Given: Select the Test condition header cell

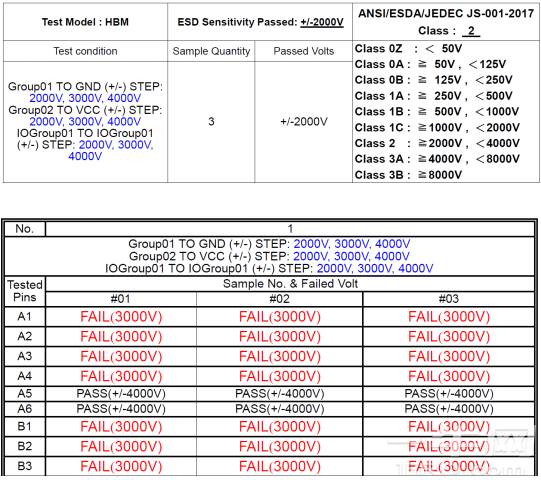Looking at the screenshot, I should click(x=85, y=51).
